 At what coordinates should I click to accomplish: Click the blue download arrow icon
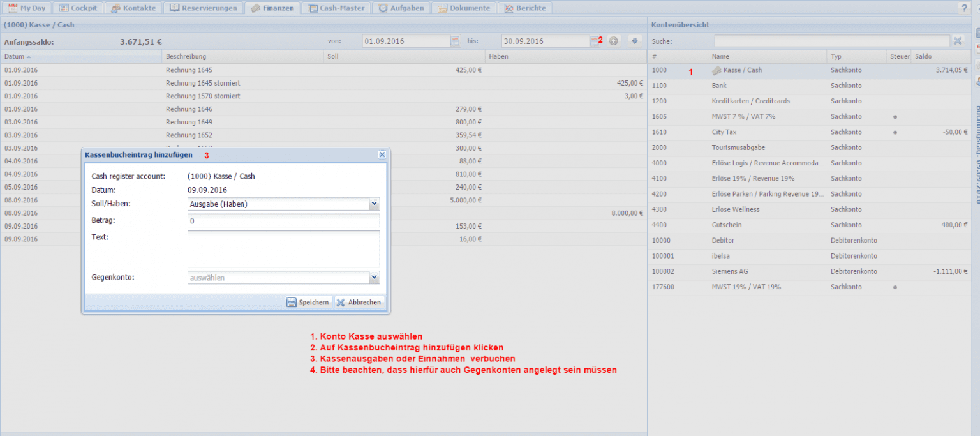click(x=634, y=41)
